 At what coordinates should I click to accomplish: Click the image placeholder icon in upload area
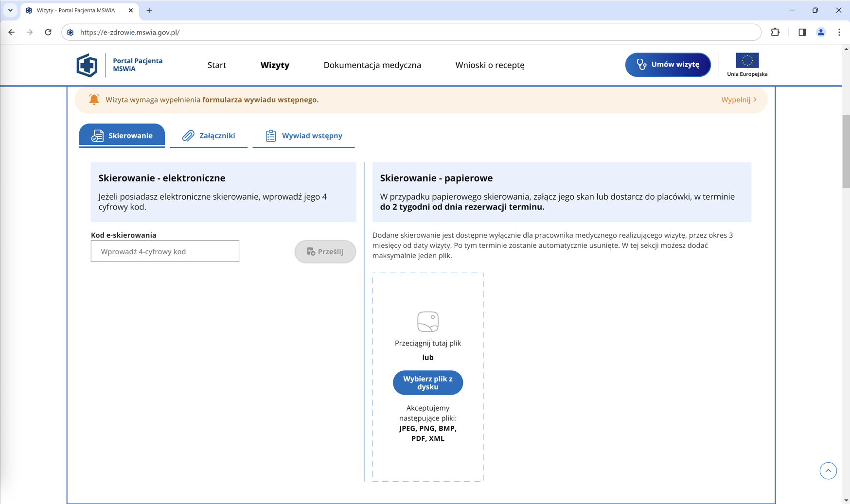coord(427,322)
